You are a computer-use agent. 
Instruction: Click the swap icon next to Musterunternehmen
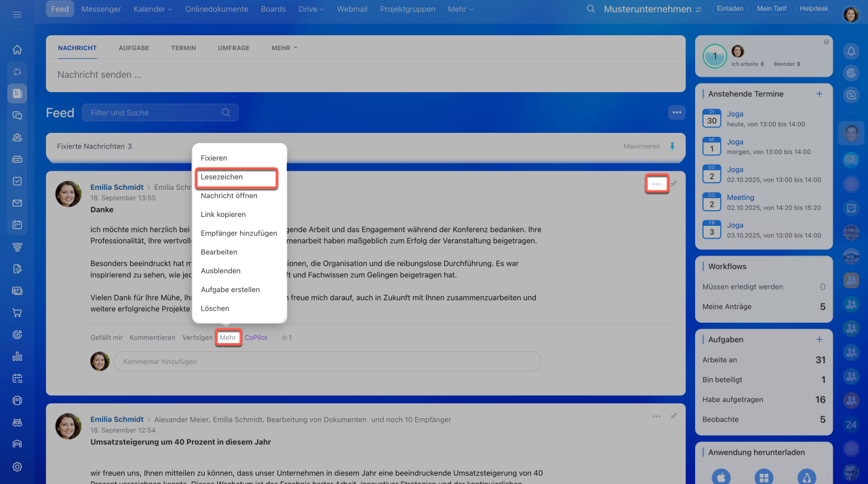coord(698,9)
